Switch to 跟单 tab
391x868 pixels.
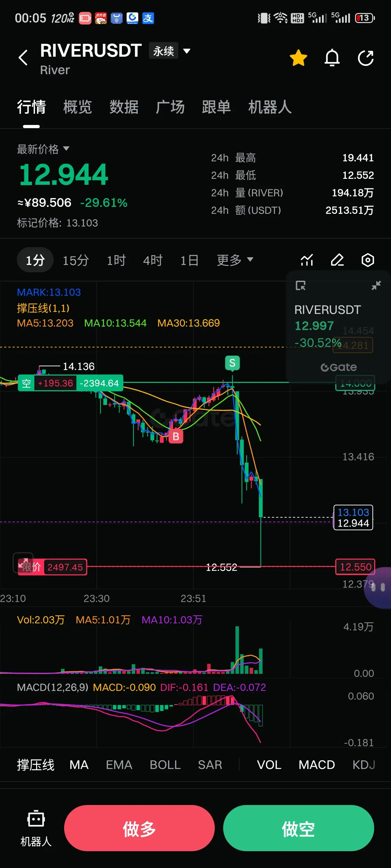pos(217,107)
